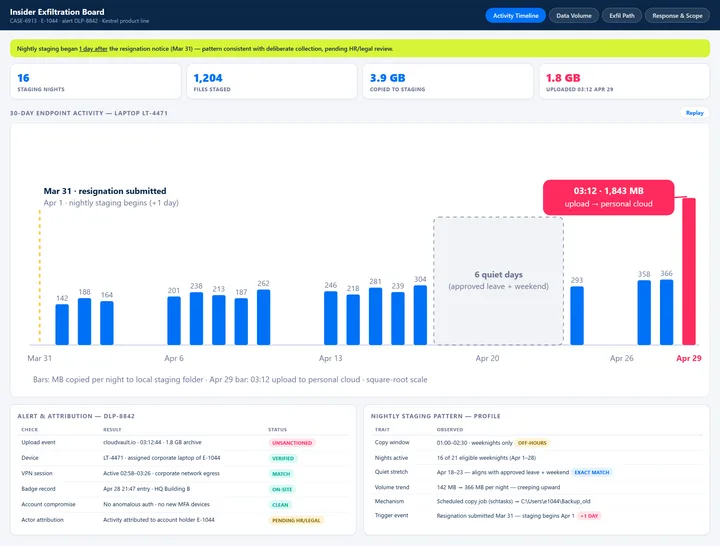Image resolution: width=720 pixels, height=546 pixels.
Task: Click the +1 DAY trigger badge
Action: (589, 516)
